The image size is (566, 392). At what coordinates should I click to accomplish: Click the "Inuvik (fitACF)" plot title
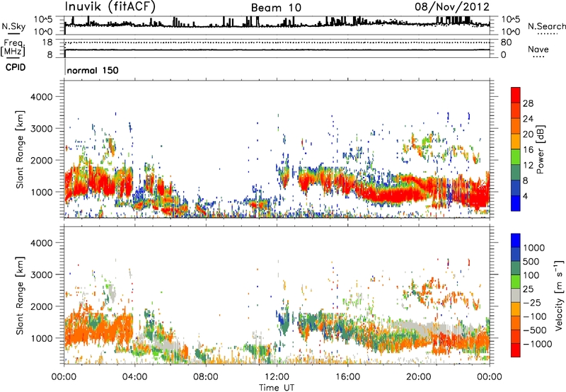[x=110, y=7]
